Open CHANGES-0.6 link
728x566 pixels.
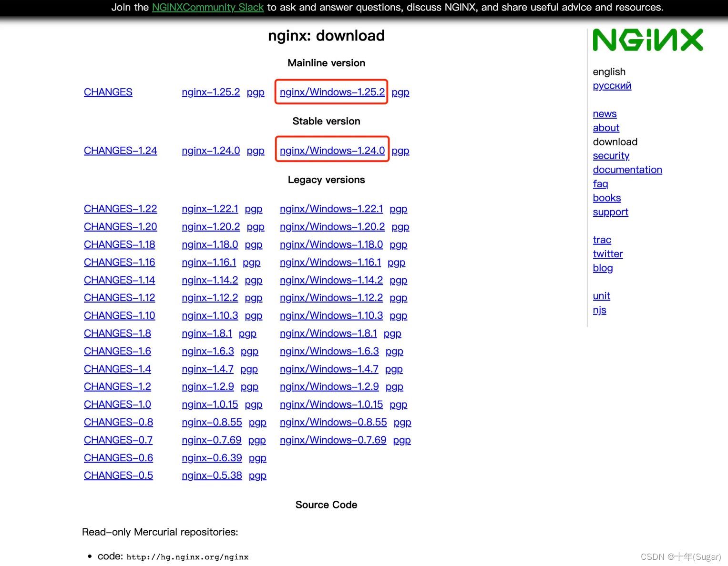118,458
